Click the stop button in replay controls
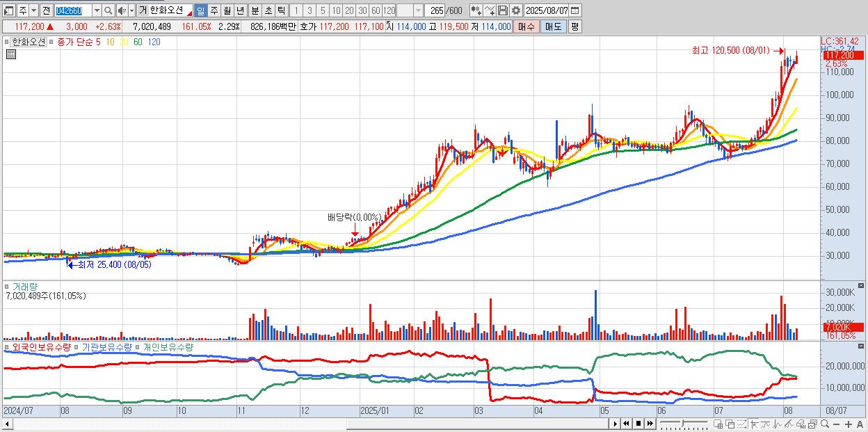The width and height of the screenshot is (868, 432). click(638, 424)
